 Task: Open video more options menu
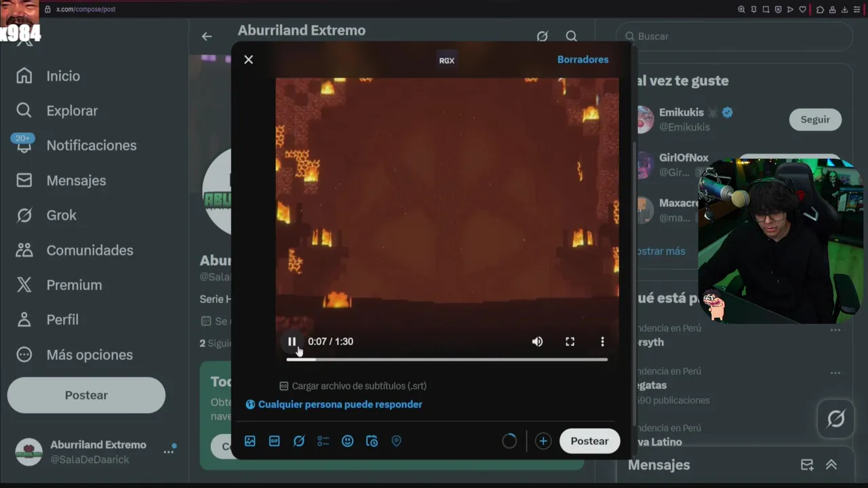[x=602, y=342]
